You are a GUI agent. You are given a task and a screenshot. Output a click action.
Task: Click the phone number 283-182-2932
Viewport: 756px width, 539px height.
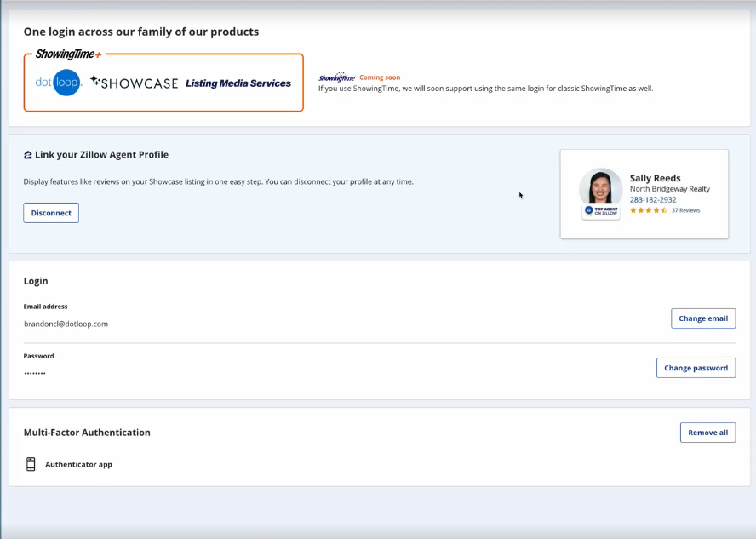pyautogui.click(x=653, y=200)
